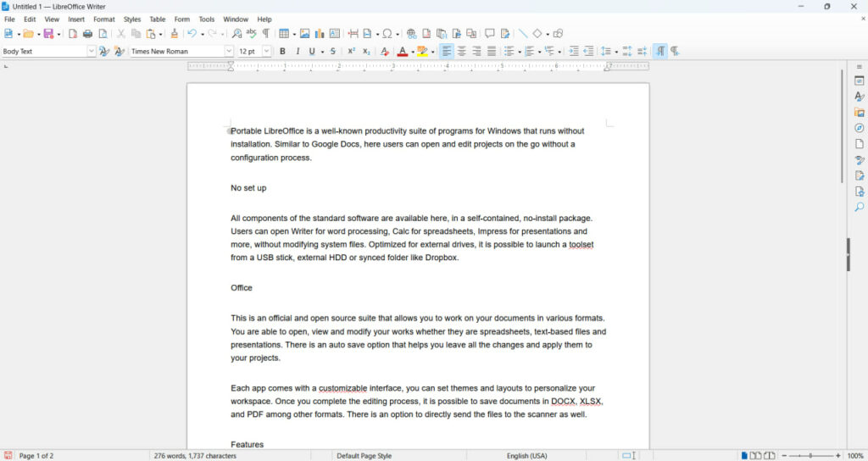Click the Decrease Indent icon
The width and height of the screenshot is (868, 461).
coord(588,51)
